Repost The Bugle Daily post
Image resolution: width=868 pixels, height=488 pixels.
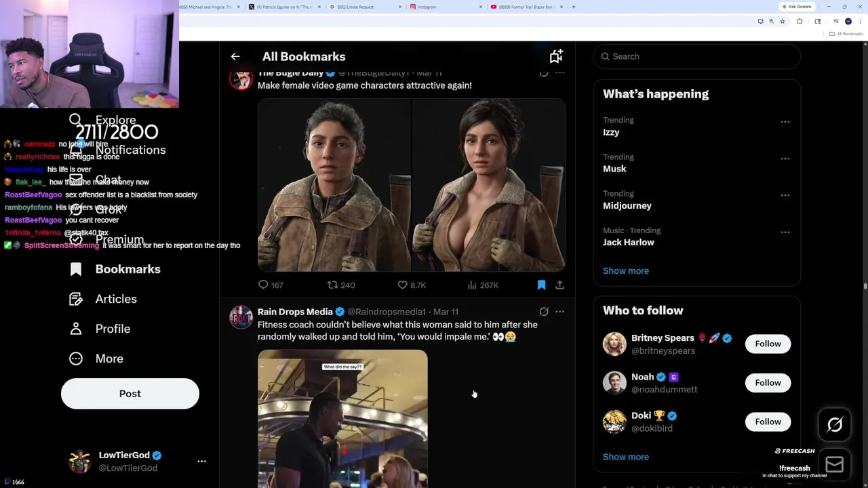click(x=341, y=285)
